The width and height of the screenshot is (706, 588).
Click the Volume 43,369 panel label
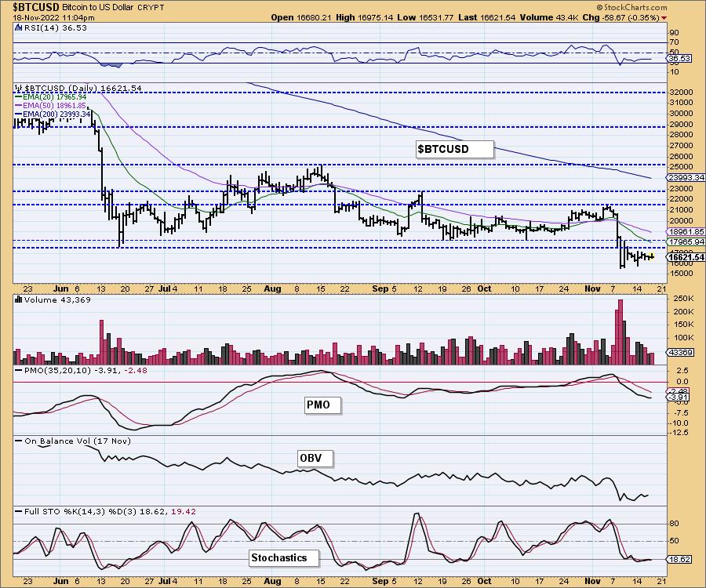click(x=57, y=300)
